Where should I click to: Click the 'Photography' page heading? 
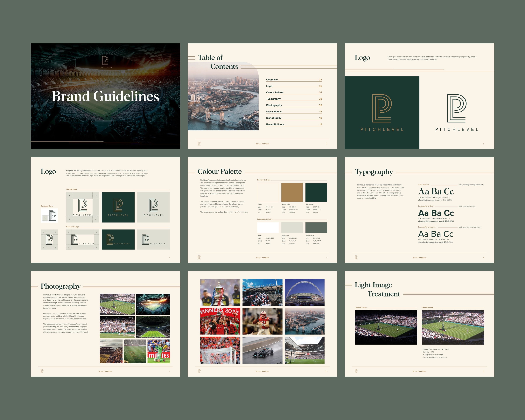(61, 286)
